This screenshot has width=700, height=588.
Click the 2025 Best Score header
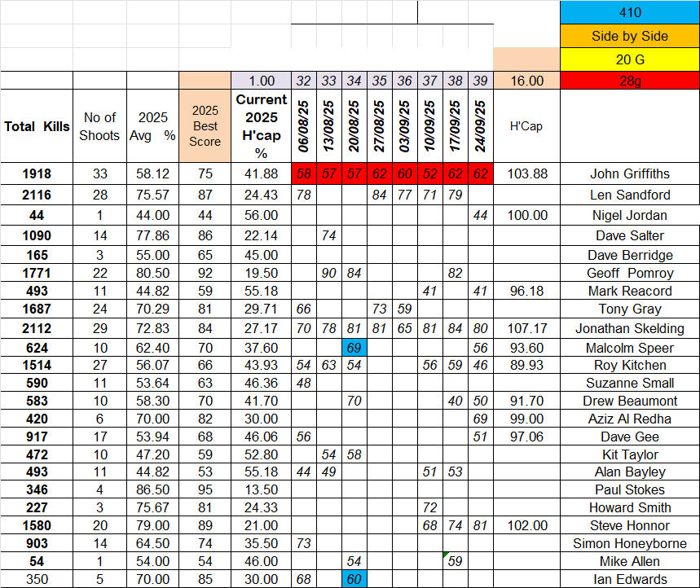[205, 126]
